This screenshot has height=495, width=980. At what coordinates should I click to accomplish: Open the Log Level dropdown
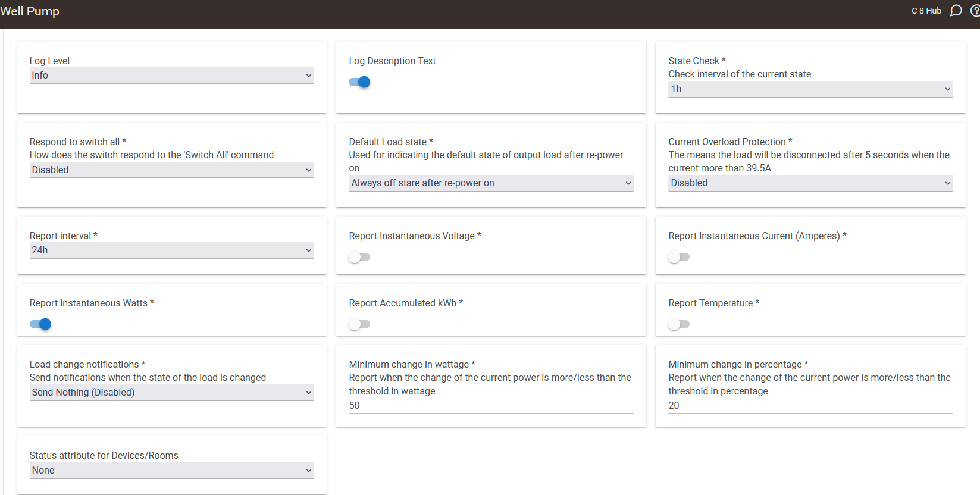pyautogui.click(x=171, y=76)
